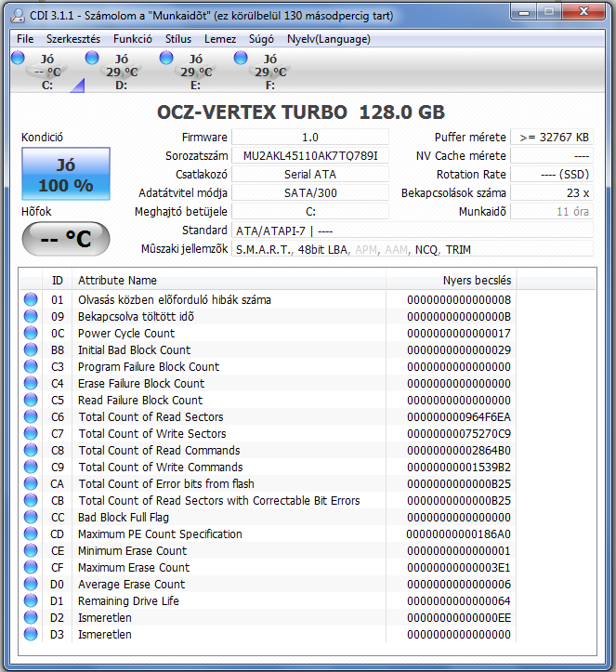Viewport: 616px width, 672px height.
Task: Click the ATA/ATAPI-7 standard field
Action: (x=413, y=231)
